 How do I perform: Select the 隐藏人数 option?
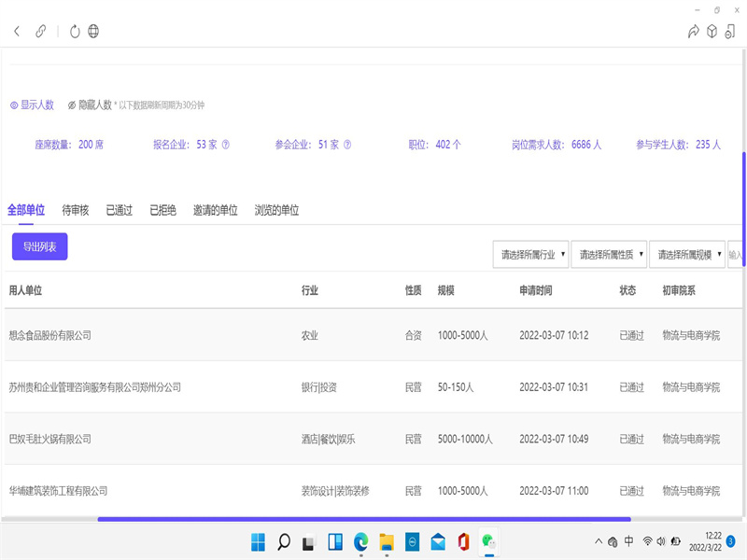point(90,105)
